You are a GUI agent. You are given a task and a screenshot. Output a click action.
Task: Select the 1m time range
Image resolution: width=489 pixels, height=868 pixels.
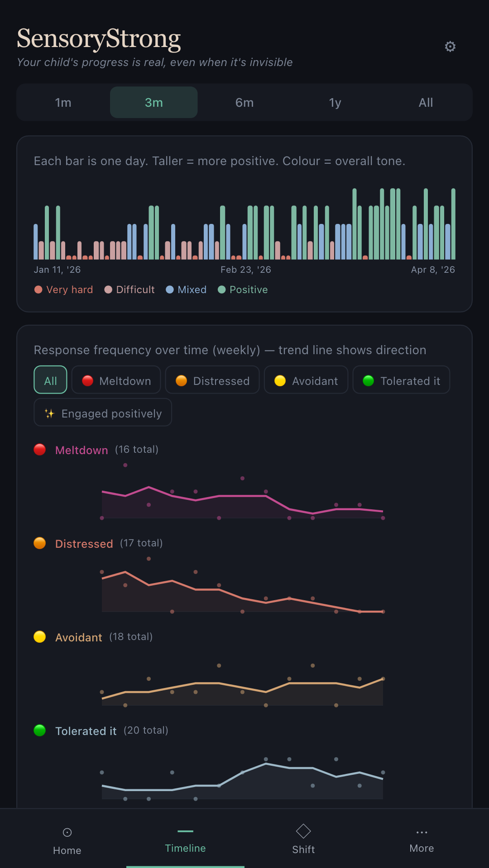(x=63, y=103)
